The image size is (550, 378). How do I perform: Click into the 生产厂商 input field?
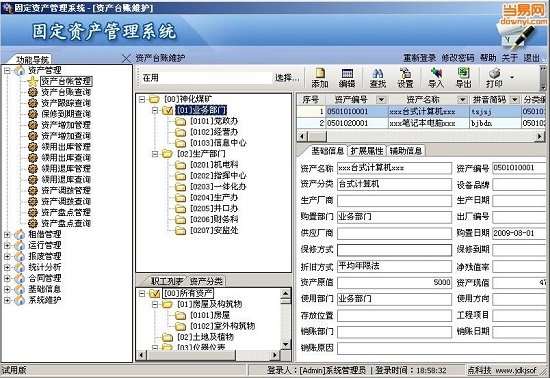click(x=394, y=201)
